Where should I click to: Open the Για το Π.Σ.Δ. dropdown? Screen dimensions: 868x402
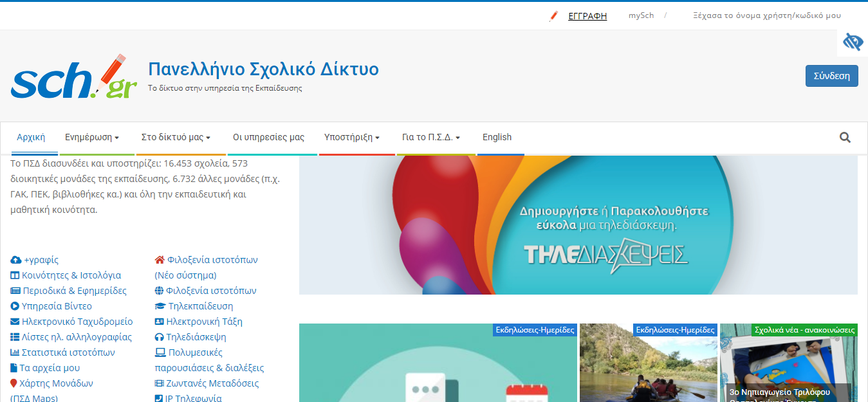click(430, 137)
